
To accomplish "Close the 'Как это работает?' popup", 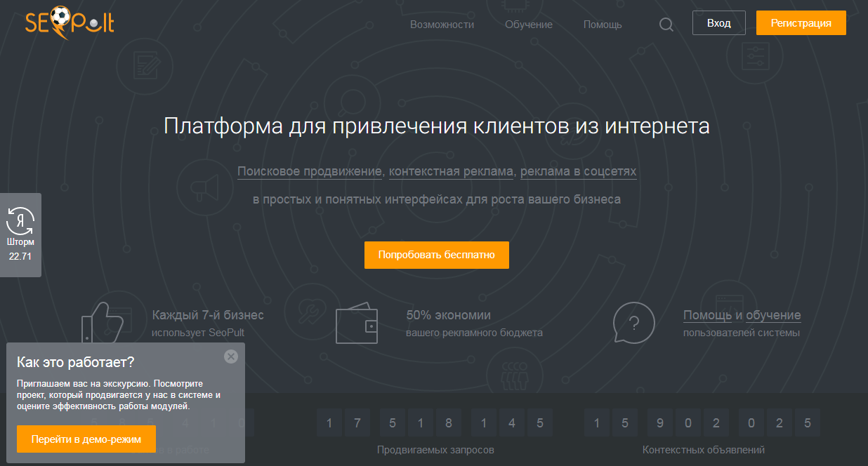I will coord(231,357).
